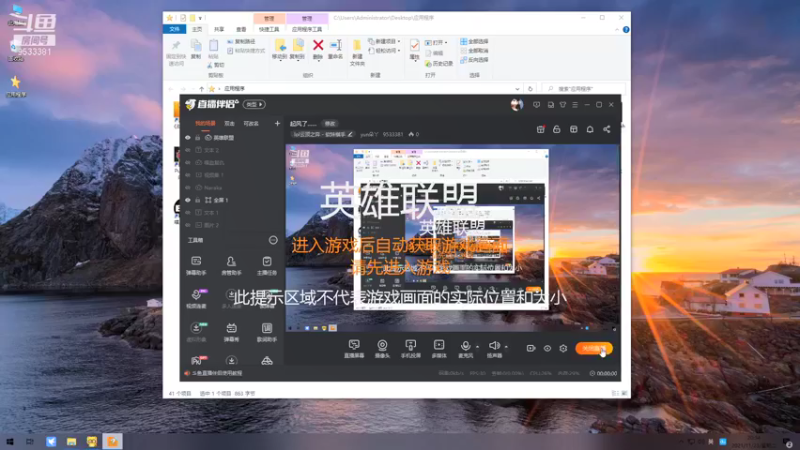Collapse the 工具箱 toolbox section

click(x=273, y=240)
